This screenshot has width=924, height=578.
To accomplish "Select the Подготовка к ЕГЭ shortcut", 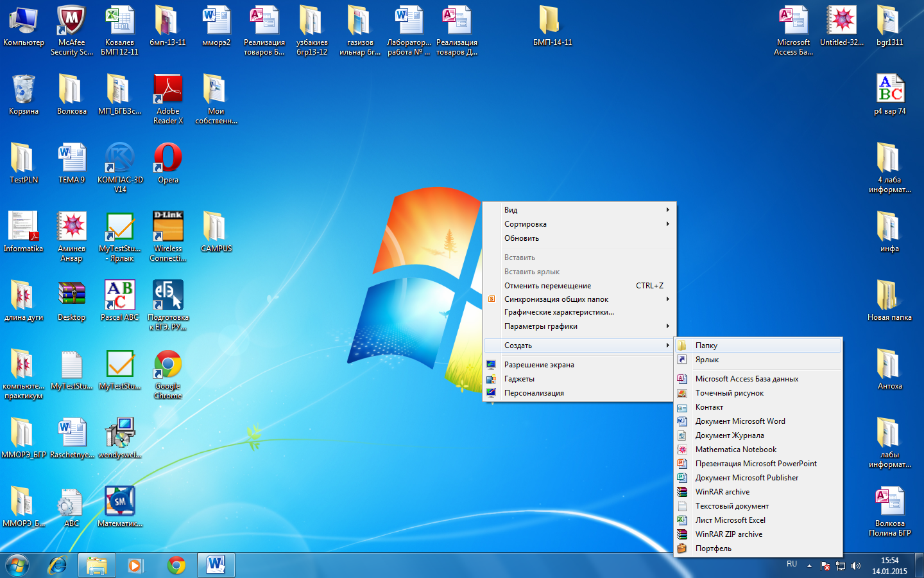I will [168, 304].
